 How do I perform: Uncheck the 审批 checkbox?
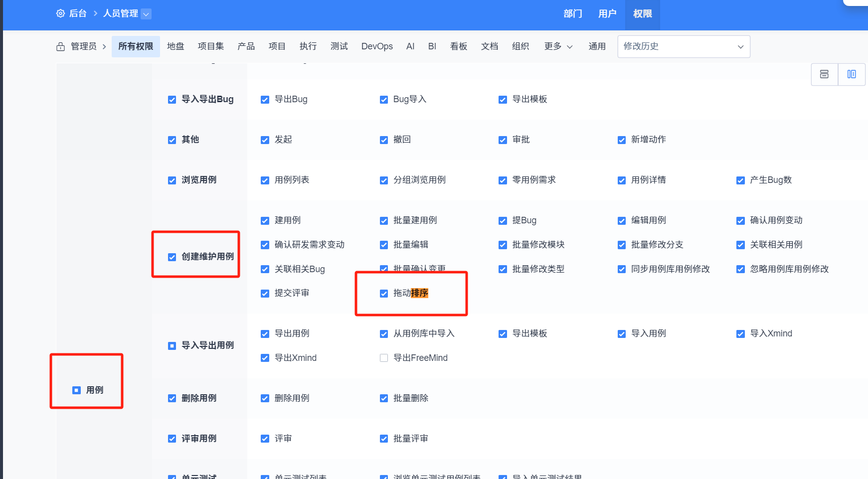(x=503, y=140)
